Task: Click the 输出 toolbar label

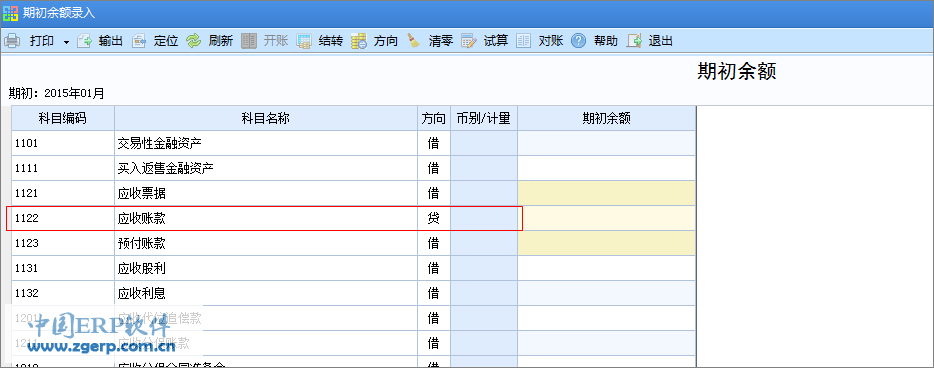Action: coord(111,41)
